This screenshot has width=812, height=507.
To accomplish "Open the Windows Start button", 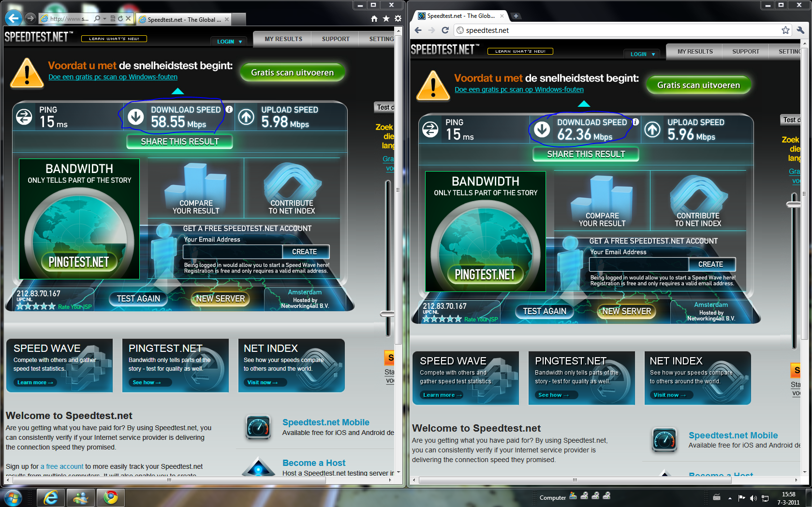I will click(13, 497).
